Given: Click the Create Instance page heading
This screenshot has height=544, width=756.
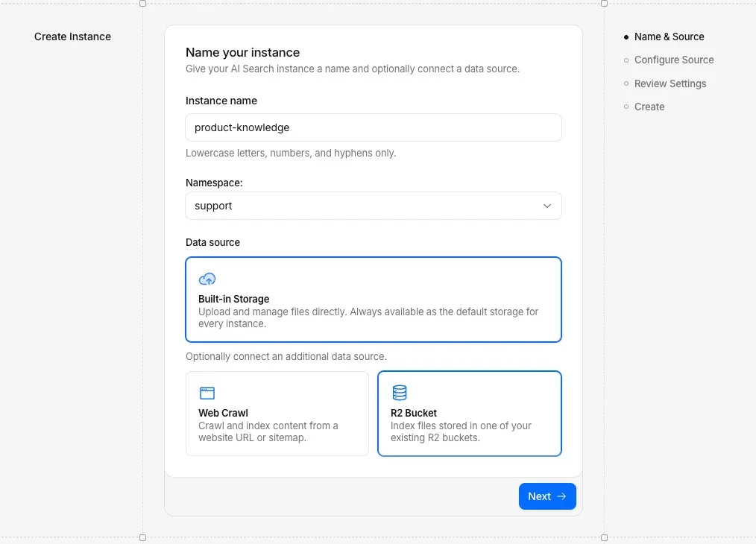Looking at the screenshot, I should tap(72, 36).
